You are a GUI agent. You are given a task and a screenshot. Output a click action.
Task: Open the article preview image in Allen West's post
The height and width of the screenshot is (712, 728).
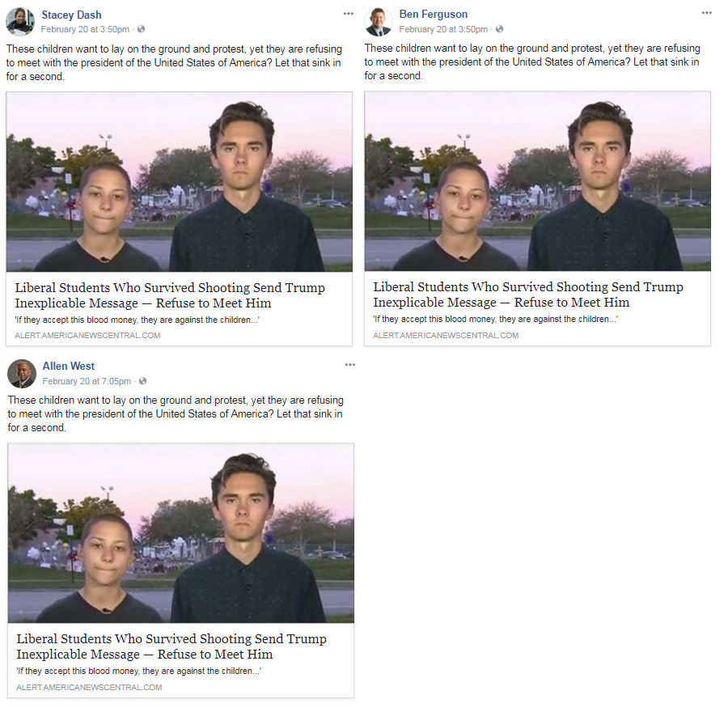click(180, 533)
